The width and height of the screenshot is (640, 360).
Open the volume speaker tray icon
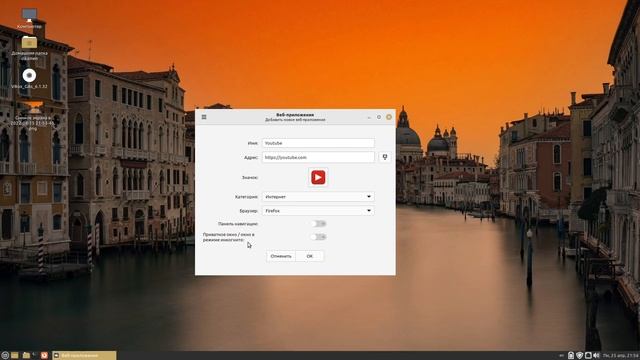(596, 356)
